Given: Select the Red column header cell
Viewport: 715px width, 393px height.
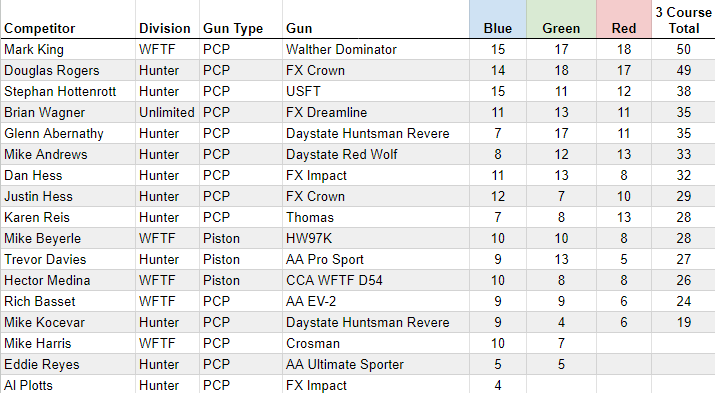Looking at the screenshot, I should click(624, 19).
